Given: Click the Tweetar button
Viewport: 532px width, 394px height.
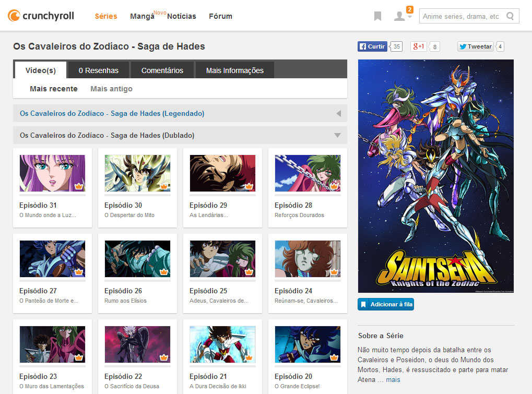Looking at the screenshot, I should 476,46.
